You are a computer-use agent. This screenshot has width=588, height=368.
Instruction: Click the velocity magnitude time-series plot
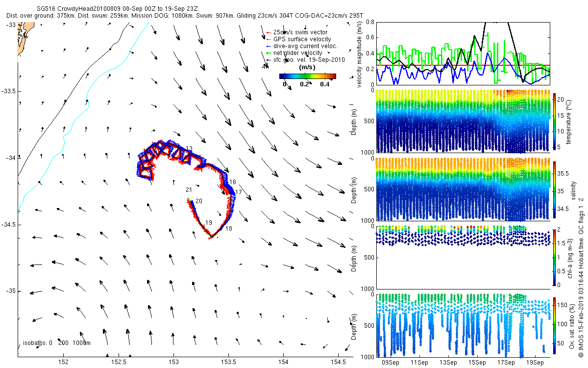(x=463, y=53)
